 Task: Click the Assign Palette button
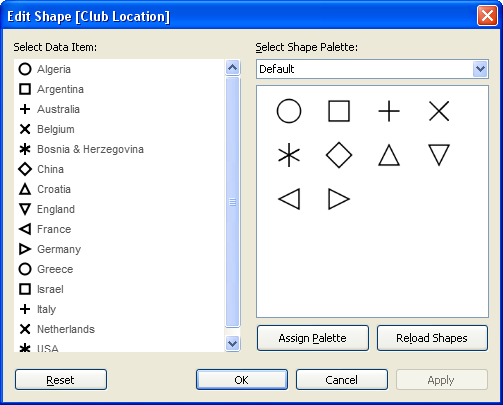click(x=313, y=338)
